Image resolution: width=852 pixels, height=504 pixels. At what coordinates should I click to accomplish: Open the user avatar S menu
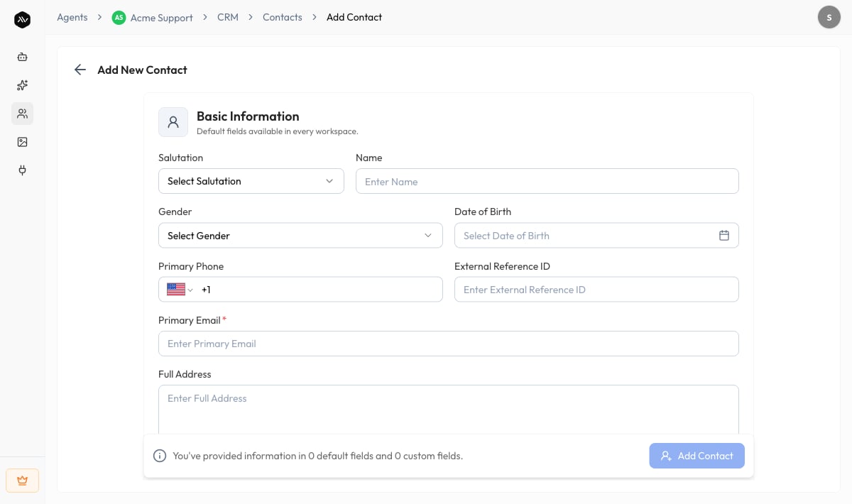coord(829,17)
